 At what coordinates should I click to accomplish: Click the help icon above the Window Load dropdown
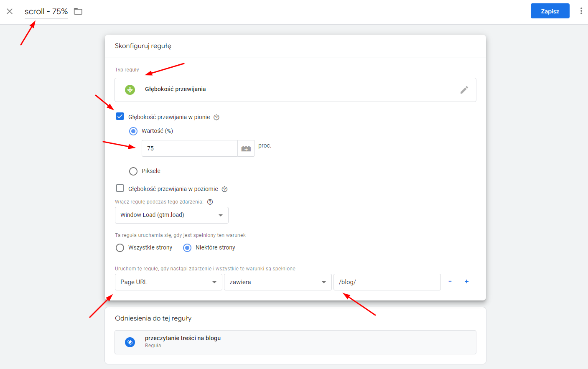click(x=210, y=201)
